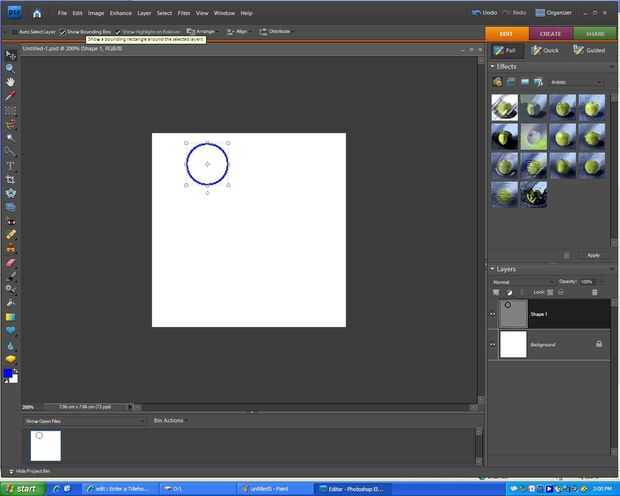The width and height of the screenshot is (620, 496).
Task: Switch to Paint window in taskbar
Action: [x=276, y=489]
